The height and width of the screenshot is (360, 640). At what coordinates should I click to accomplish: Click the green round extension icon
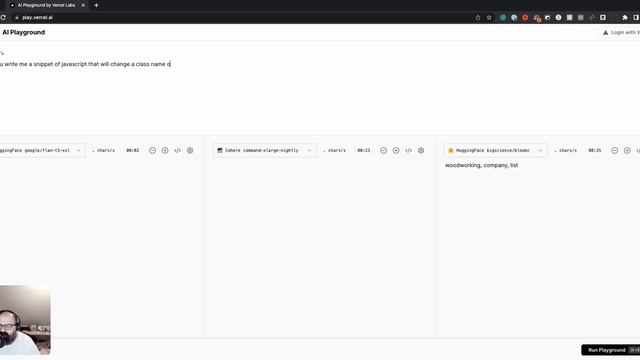coord(503,18)
